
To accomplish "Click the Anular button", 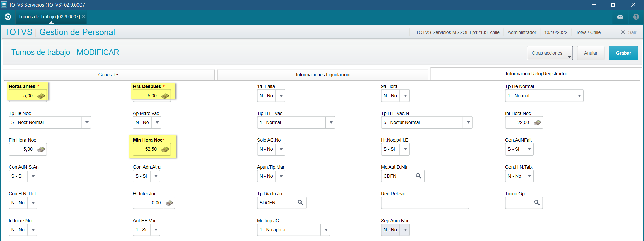I will [591, 53].
